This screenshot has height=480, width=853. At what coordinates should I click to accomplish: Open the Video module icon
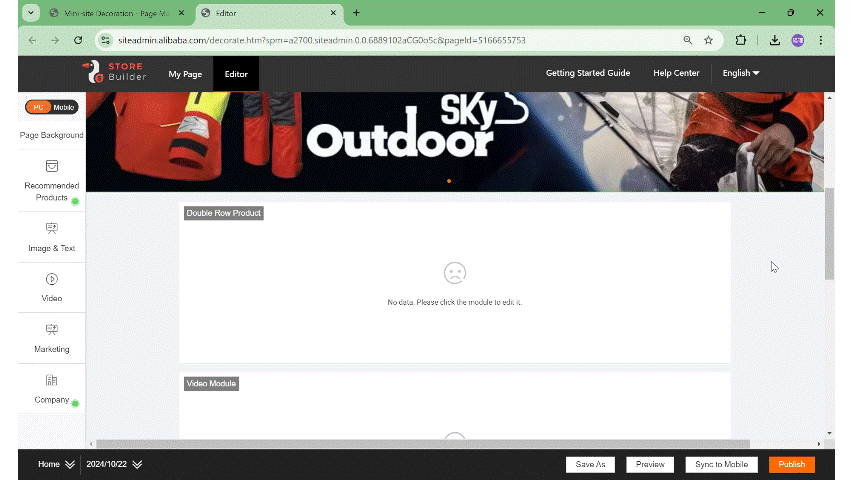[52, 279]
